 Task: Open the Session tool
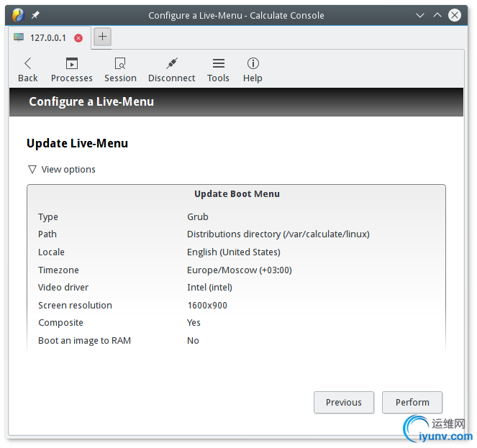(120, 70)
